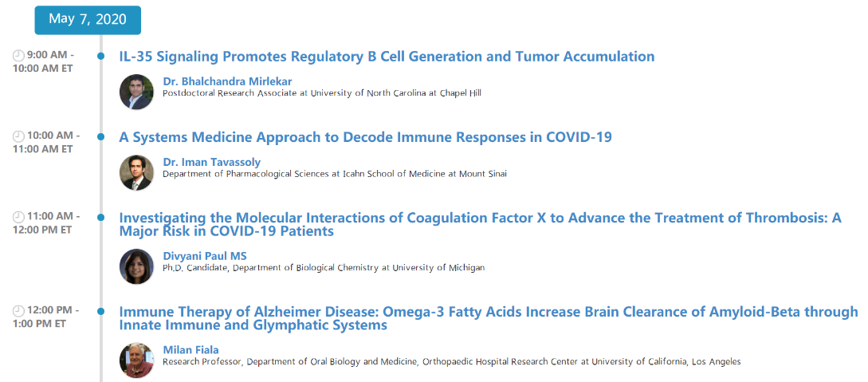
Task: Open the Systems Medicine COVID-19 talk link
Action: coord(365,137)
